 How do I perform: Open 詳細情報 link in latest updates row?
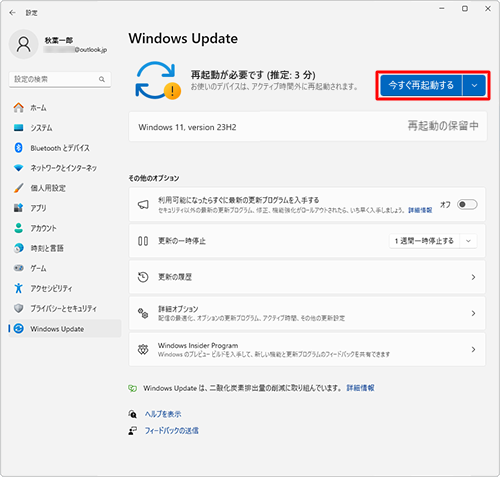[420, 210]
